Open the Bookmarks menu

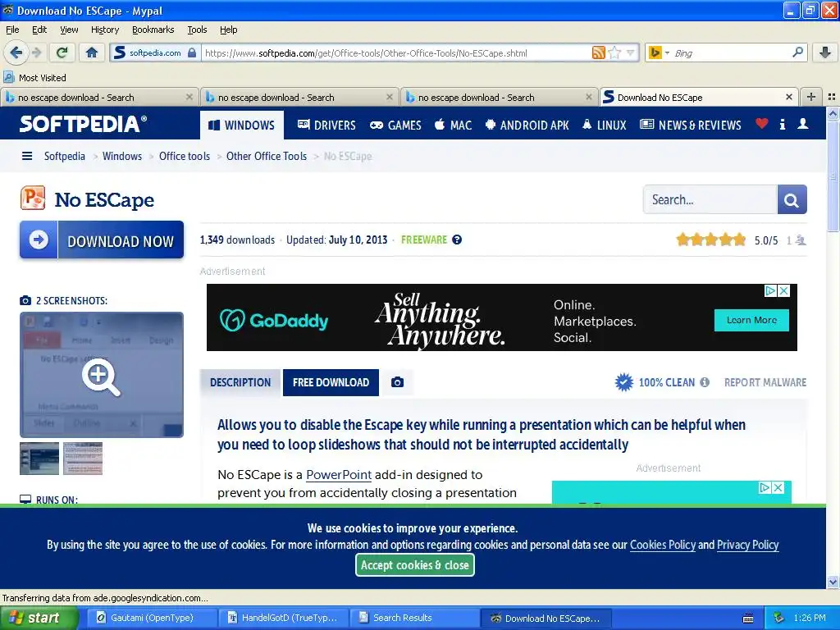[x=153, y=30]
